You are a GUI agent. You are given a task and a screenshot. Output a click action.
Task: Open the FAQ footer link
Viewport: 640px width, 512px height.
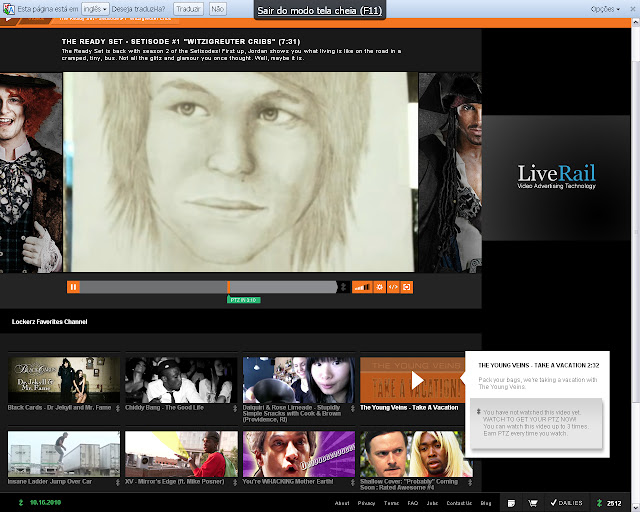(x=413, y=503)
